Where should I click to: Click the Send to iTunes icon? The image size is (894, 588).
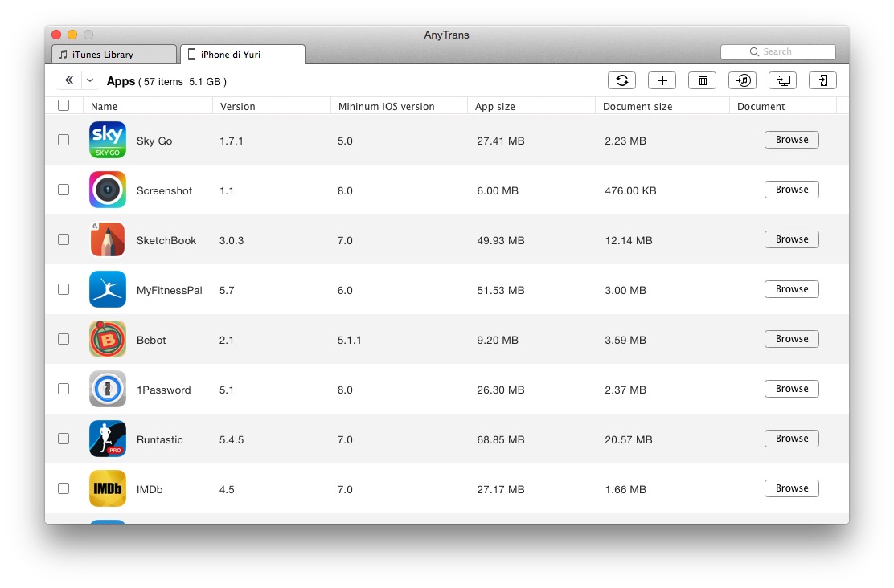click(x=742, y=80)
